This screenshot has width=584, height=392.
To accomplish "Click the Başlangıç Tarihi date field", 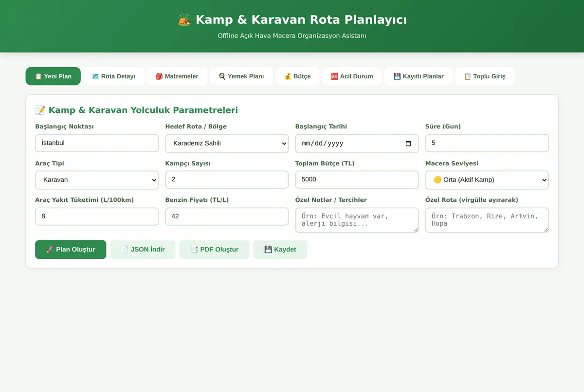I will [357, 143].
